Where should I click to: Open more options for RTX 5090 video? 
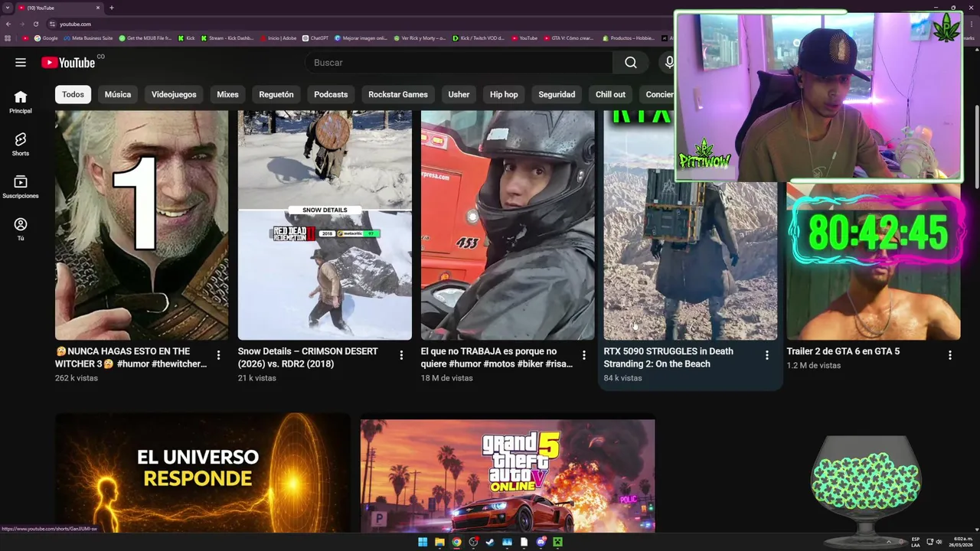[767, 355]
